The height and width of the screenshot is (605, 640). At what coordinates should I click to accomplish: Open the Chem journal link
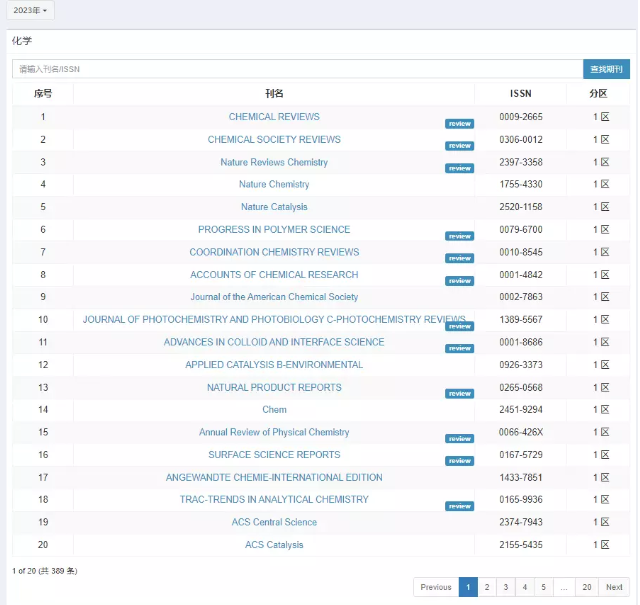274,409
